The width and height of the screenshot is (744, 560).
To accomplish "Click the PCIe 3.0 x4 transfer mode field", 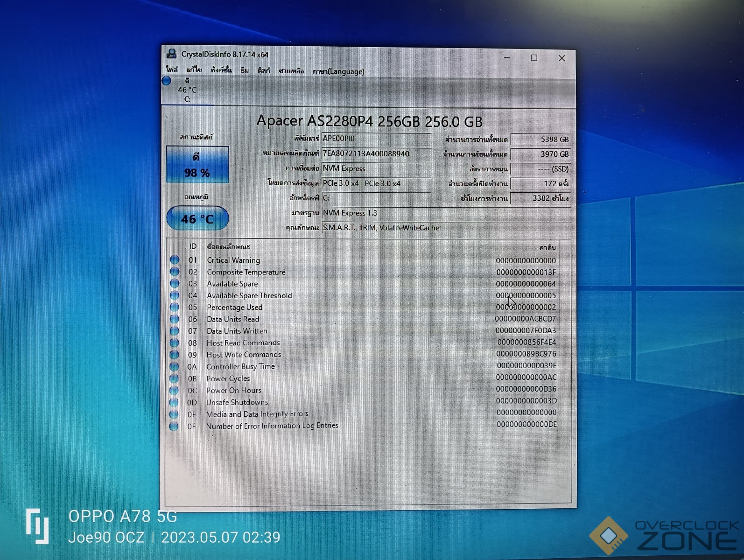I will coord(376,183).
